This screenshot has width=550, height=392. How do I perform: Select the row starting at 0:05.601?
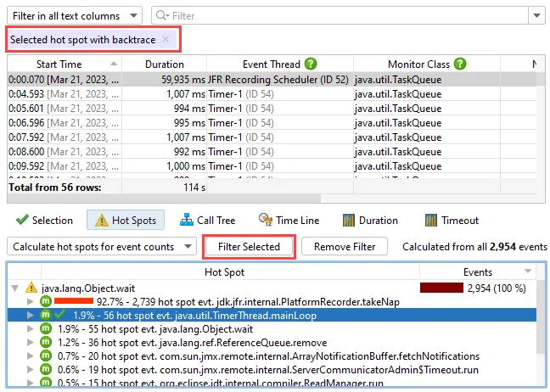[272, 109]
